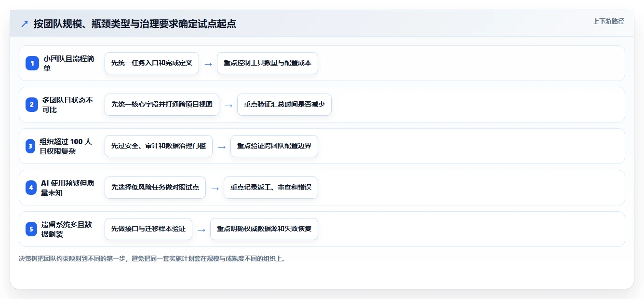The width and height of the screenshot is (644, 299).
Task: Click the 先选择低风险任务做对照试点 box
Action: pos(155,188)
